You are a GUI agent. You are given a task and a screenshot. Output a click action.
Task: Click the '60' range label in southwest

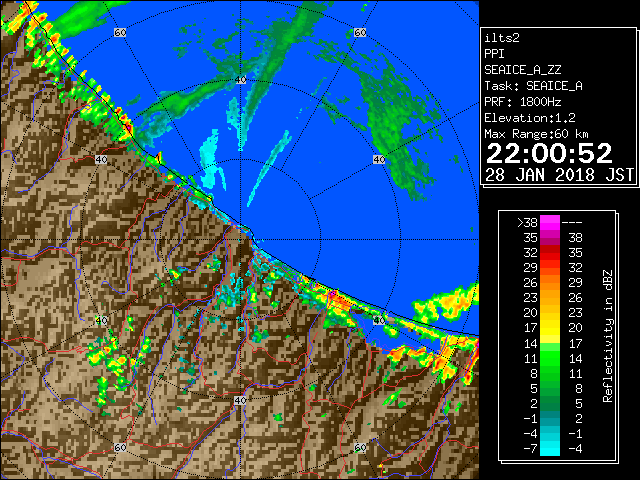[x=120, y=447]
